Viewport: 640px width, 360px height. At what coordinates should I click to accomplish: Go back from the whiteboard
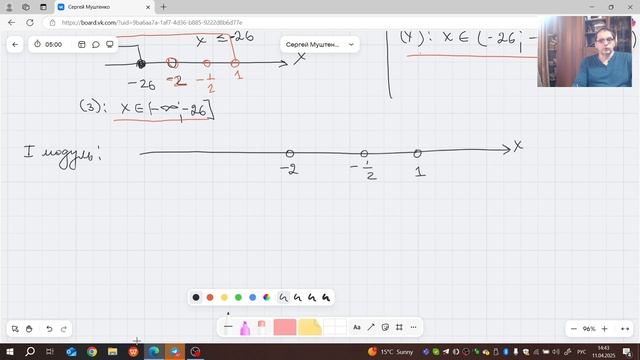coord(15,44)
